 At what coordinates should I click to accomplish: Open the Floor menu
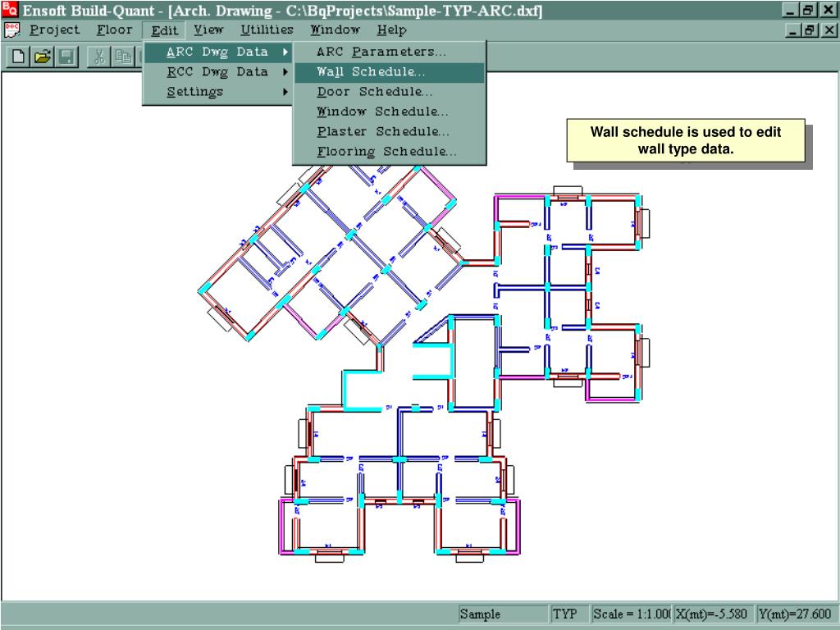point(114,30)
